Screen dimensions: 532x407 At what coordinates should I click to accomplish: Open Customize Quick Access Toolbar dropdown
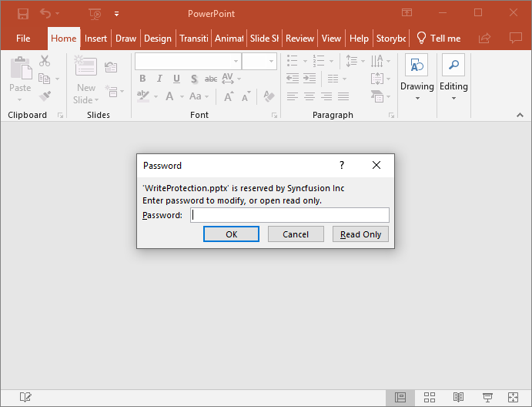point(116,13)
